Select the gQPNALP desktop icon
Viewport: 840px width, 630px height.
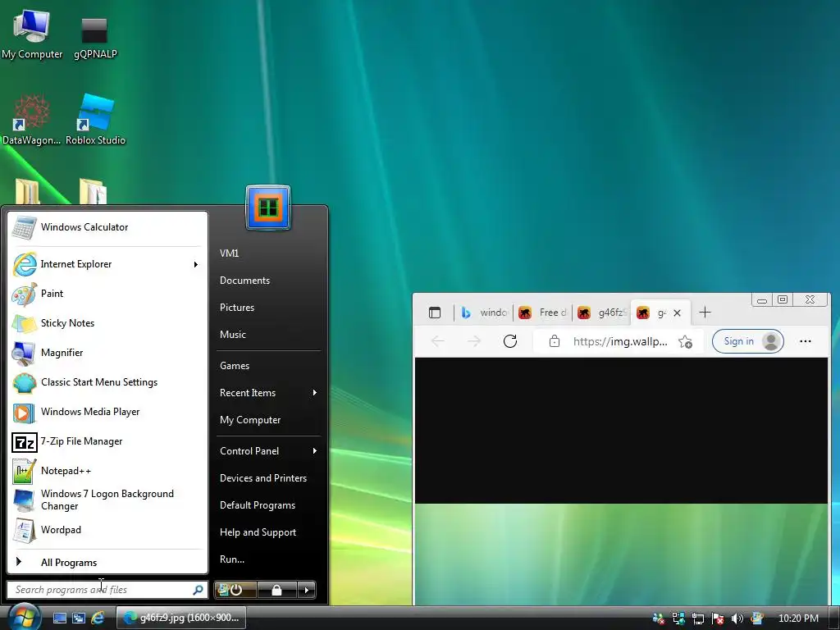click(95, 36)
